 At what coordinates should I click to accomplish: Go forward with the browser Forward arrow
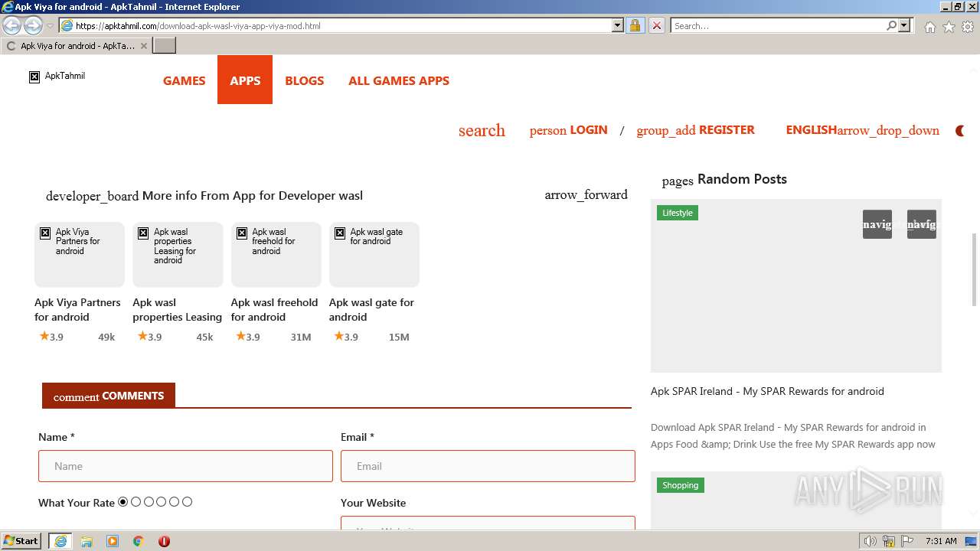[x=33, y=25]
